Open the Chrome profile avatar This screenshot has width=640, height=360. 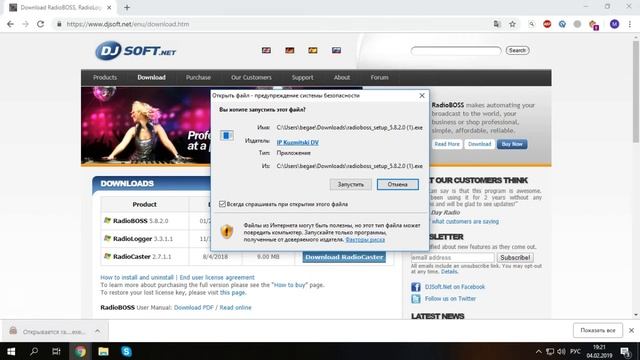614,24
